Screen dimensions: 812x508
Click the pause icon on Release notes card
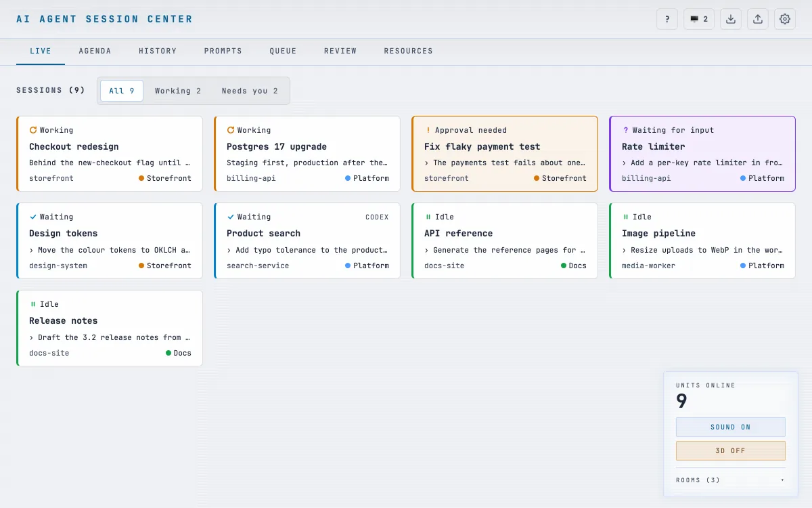[x=33, y=304]
